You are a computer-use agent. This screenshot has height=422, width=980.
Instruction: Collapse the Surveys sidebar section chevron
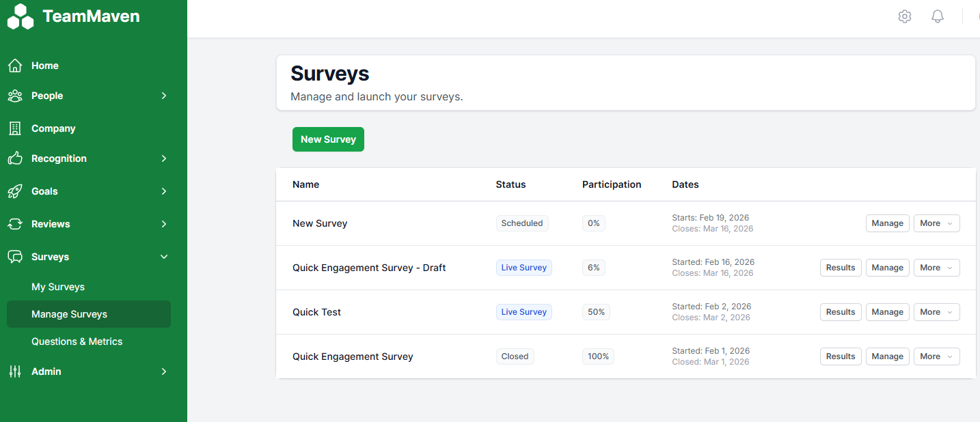pos(164,257)
